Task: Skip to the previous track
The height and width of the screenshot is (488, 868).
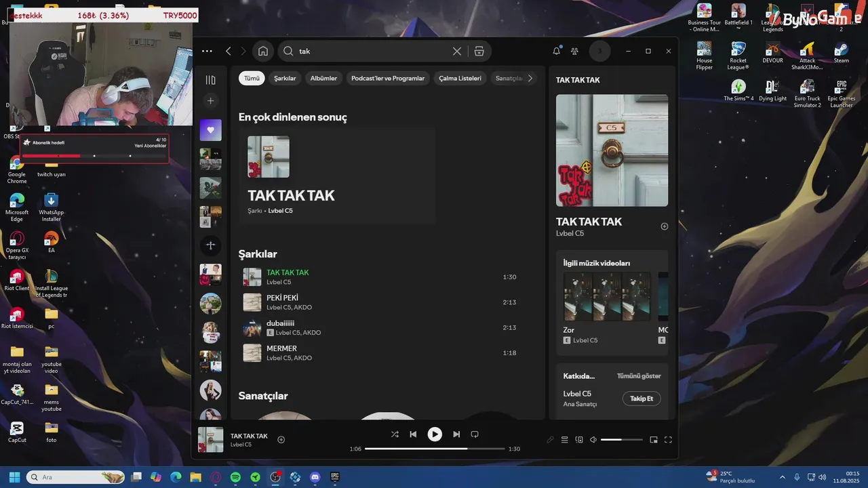Action: point(413,434)
